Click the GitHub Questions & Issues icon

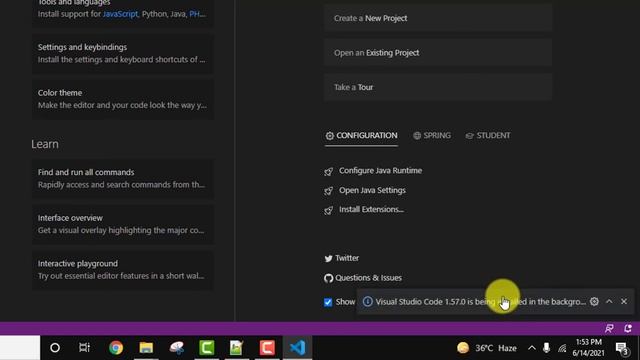(329, 278)
